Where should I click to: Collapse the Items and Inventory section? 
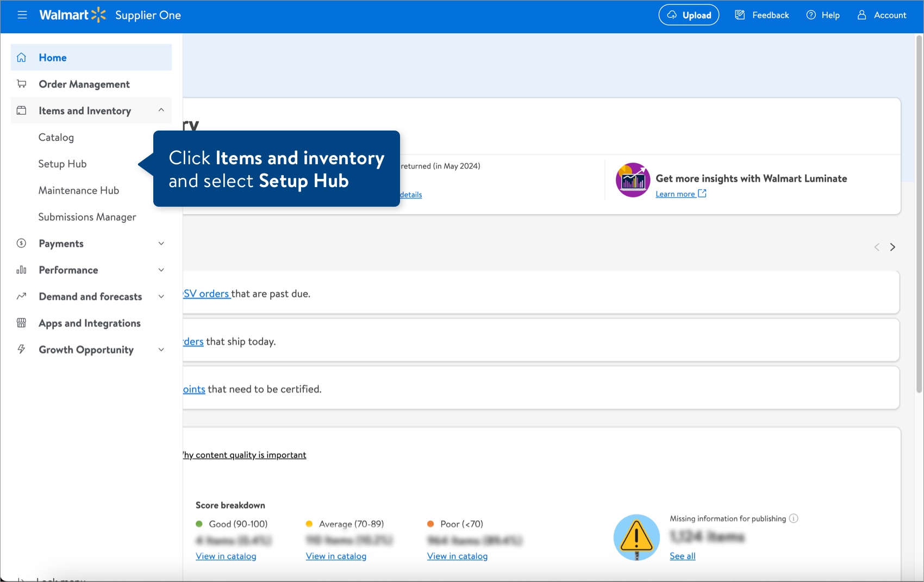pos(161,110)
